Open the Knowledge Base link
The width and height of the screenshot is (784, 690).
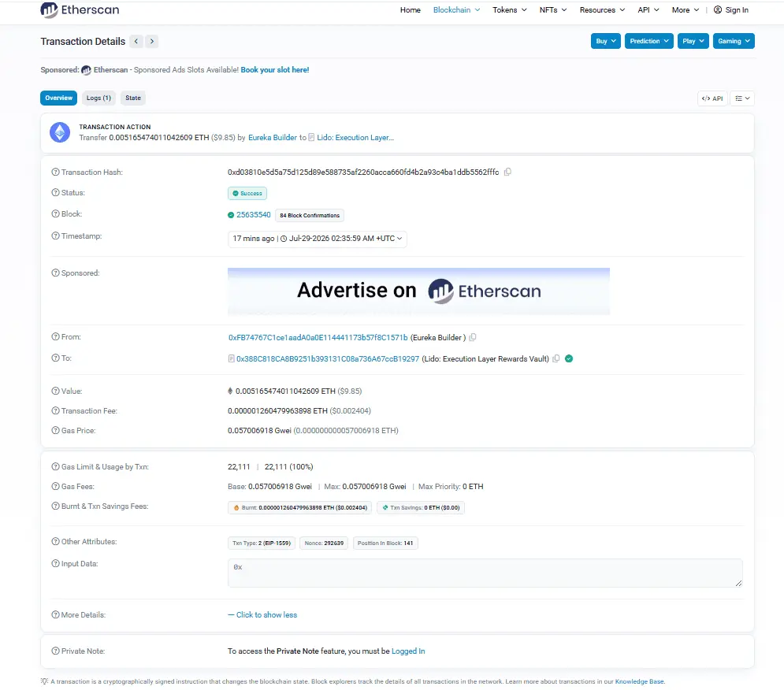(x=640, y=681)
